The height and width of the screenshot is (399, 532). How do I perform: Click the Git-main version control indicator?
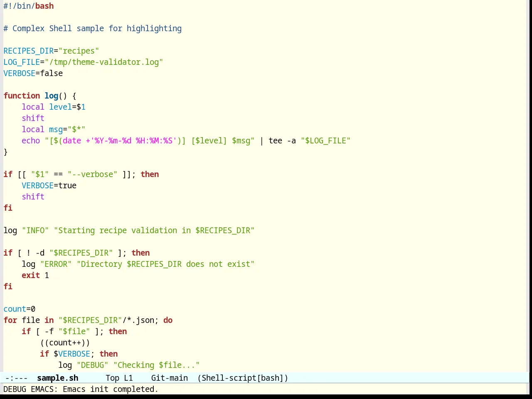point(169,378)
